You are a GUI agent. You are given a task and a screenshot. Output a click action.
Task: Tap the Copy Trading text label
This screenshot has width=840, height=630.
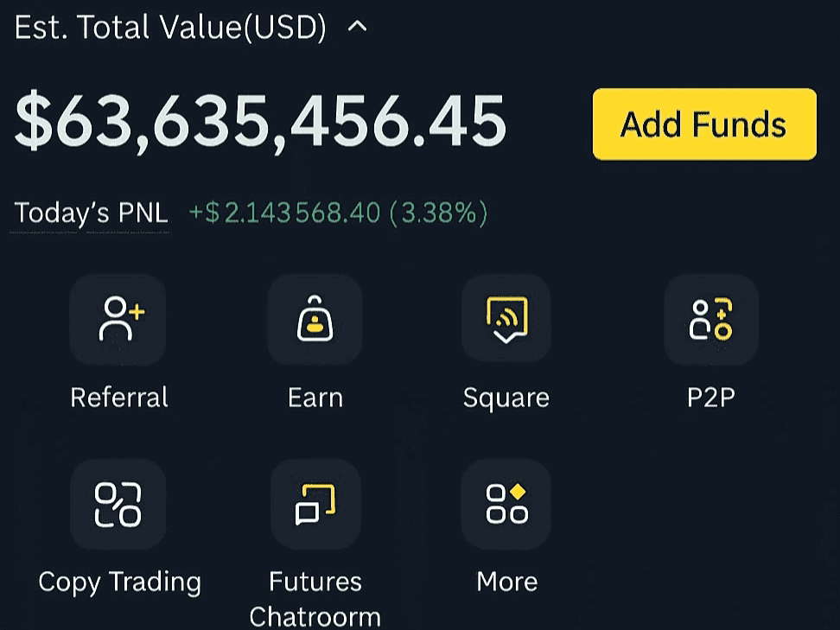tap(120, 582)
